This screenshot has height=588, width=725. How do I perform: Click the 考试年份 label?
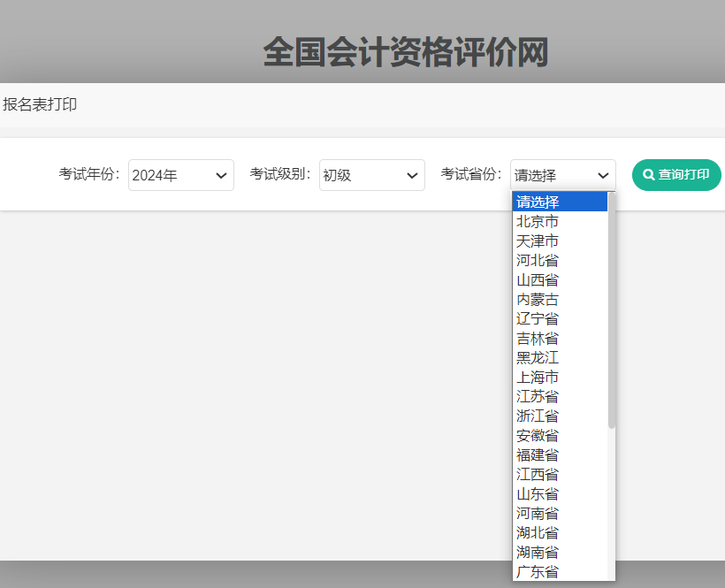89,174
